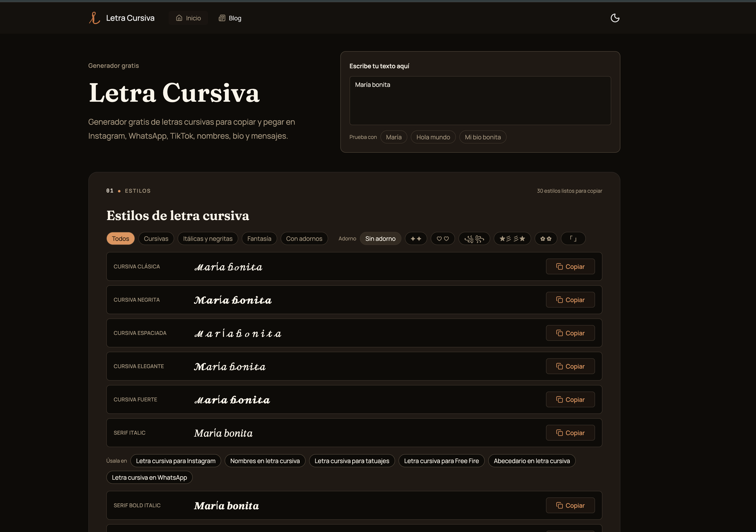This screenshot has width=756, height=532.
Task: Filter styles by Con adornos
Action: point(304,239)
